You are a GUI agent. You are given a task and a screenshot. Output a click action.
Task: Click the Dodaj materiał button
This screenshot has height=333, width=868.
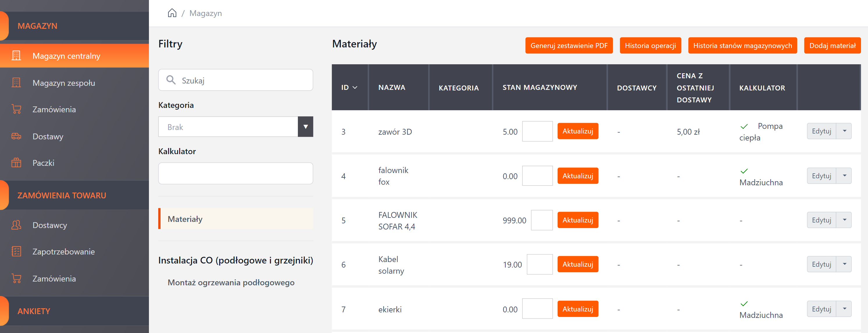(832, 45)
